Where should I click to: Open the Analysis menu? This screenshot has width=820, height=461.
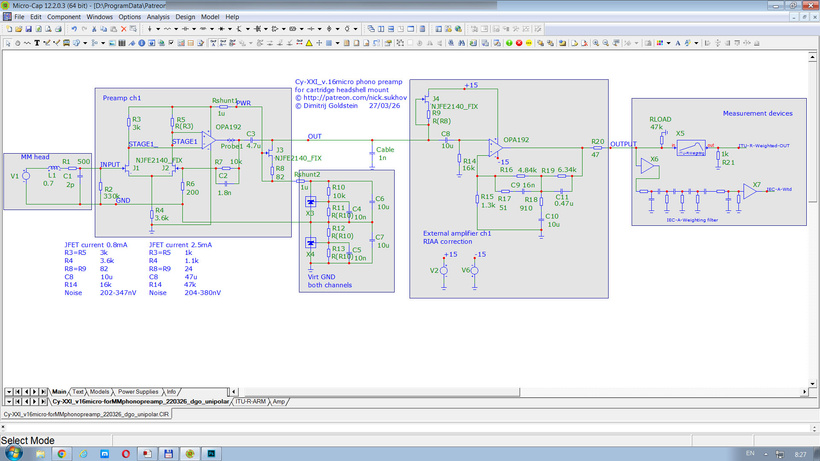coord(158,17)
